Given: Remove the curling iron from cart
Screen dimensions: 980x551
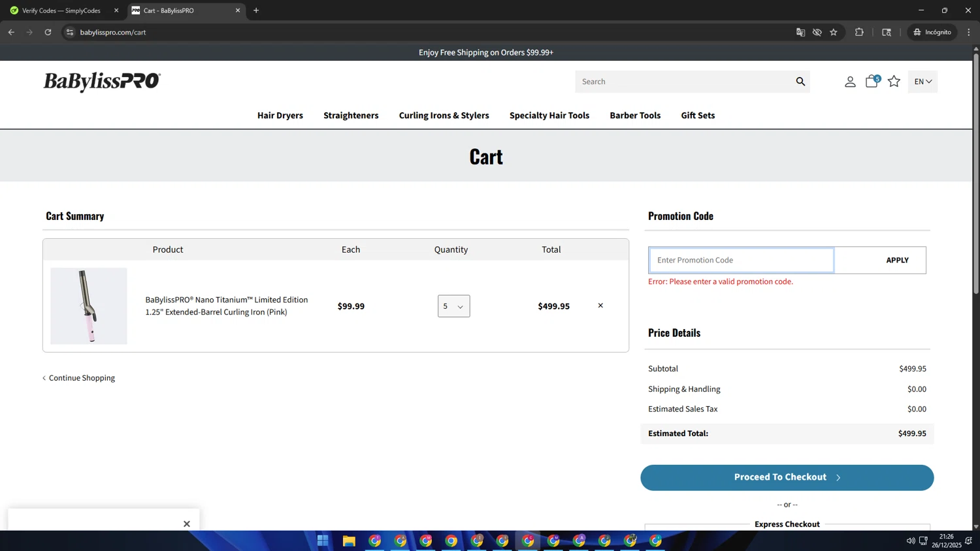Looking at the screenshot, I should (x=600, y=306).
